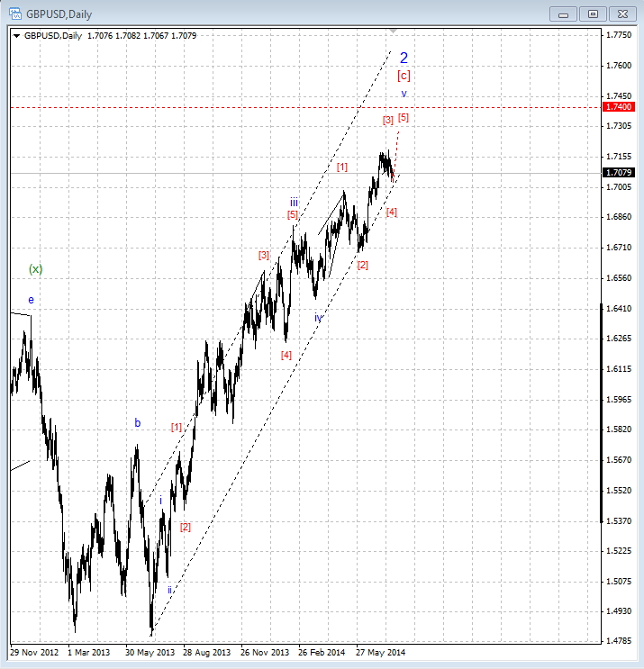This screenshot has height=669, width=644.
Task: Click the '1.7600' price axis label
Action: click(x=619, y=65)
